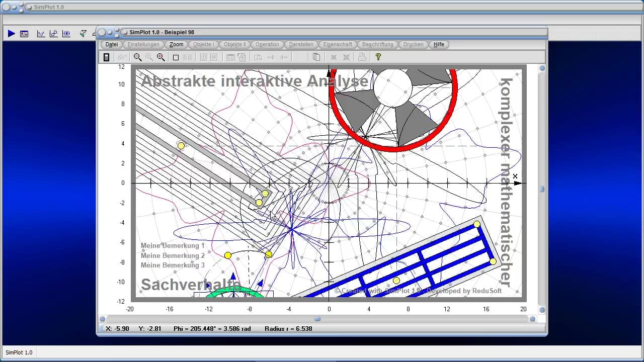Image resolution: width=644 pixels, height=362 pixels.
Task: Open the Beschriftung menu
Action: tap(378, 44)
